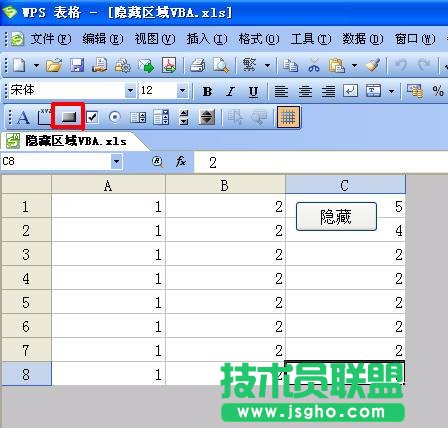Image resolution: width=448 pixels, height=428 pixels.
Task: Open the 数据 menu
Action: 363,39
